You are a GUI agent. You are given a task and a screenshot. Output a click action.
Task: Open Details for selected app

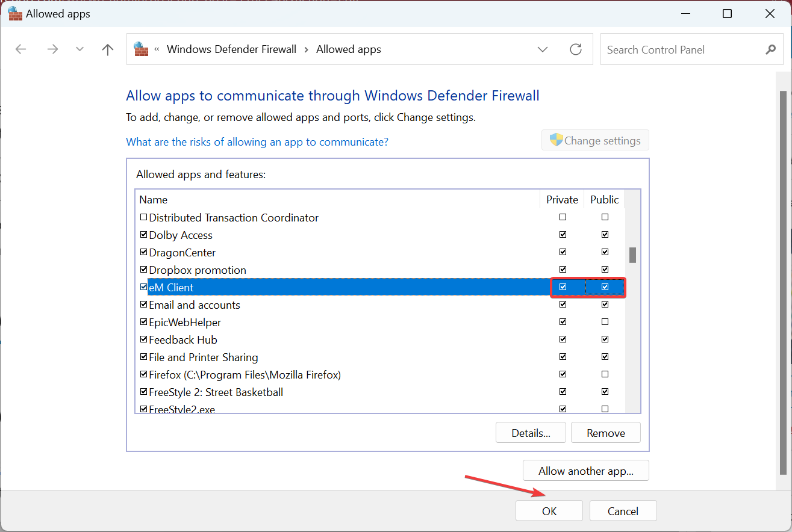pyautogui.click(x=531, y=433)
